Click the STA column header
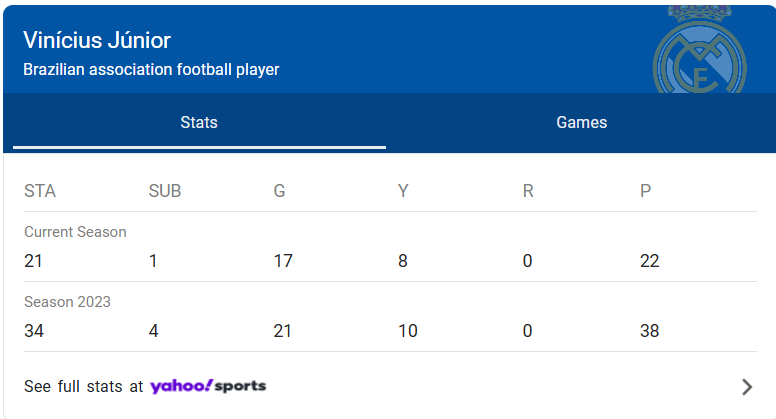Screen dimensions: 776x419 click(40, 191)
